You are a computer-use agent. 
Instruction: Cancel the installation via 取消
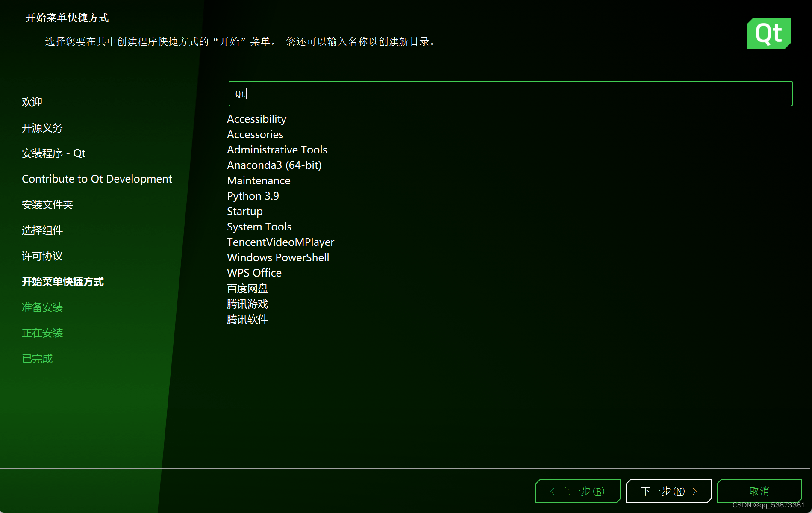pos(759,491)
